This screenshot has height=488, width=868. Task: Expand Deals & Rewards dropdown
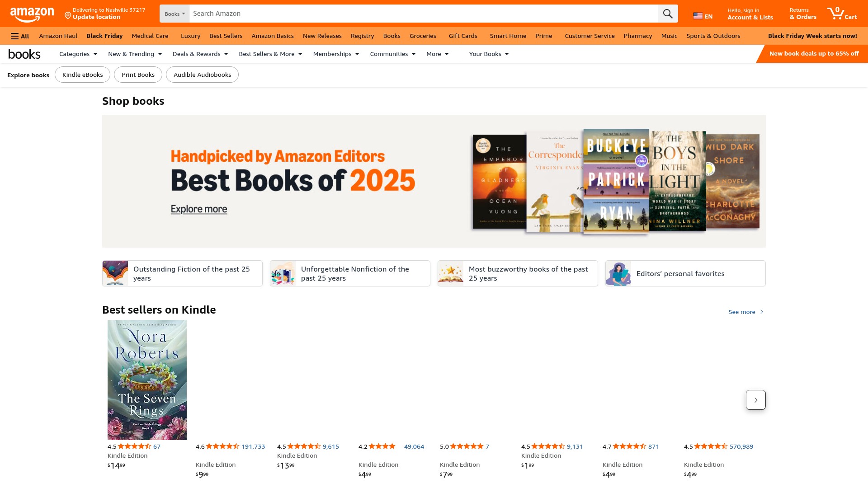tap(200, 54)
